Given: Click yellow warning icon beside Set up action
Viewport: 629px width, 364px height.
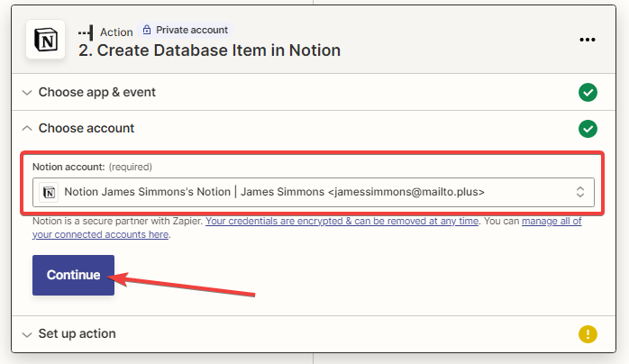Looking at the screenshot, I should point(588,334).
